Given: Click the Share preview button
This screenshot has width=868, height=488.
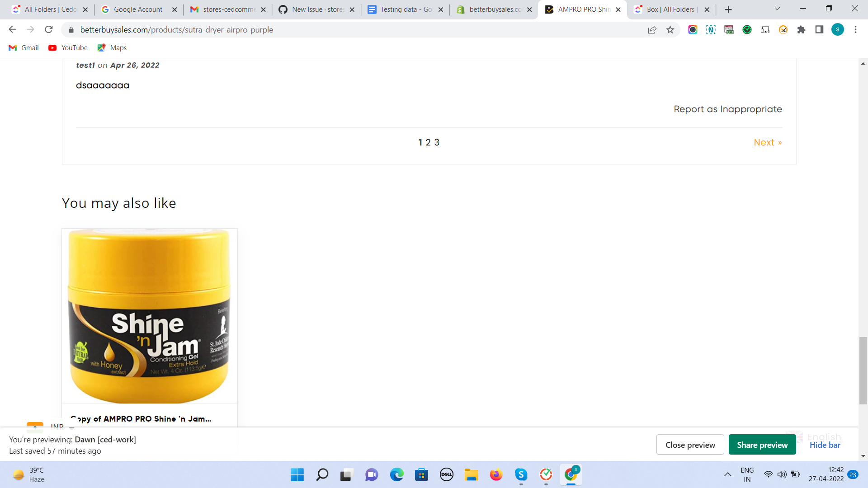Looking at the screenshot, I should coord(762,445).
